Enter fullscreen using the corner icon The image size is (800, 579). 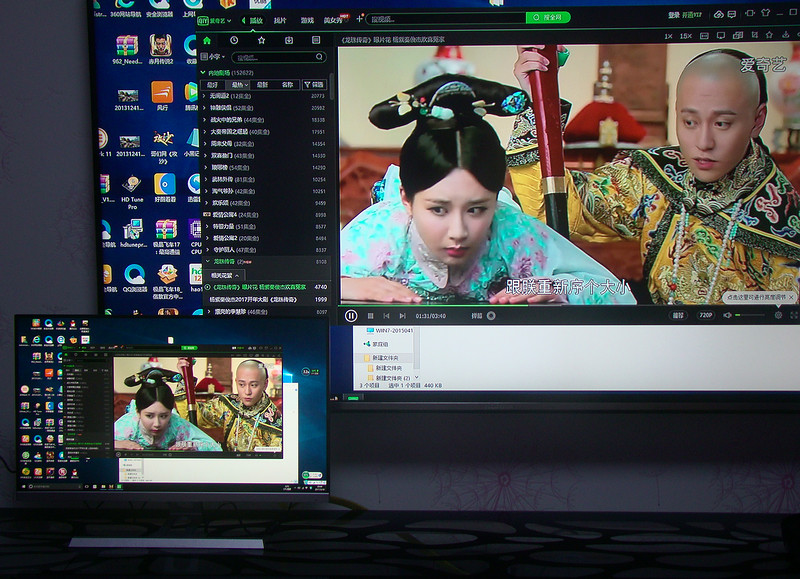(794, 315)
